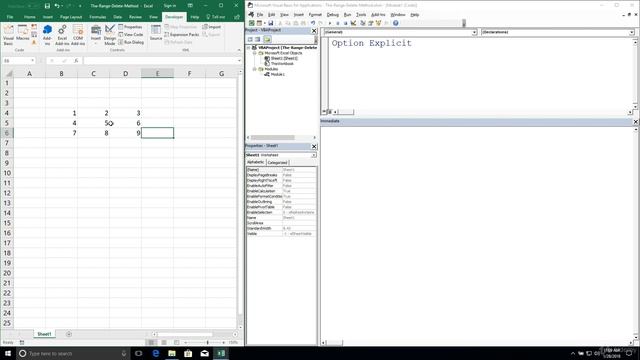640x360 pixels.
Task: Open Visual Basic from Excel ribbon
Action: [8, 34]
